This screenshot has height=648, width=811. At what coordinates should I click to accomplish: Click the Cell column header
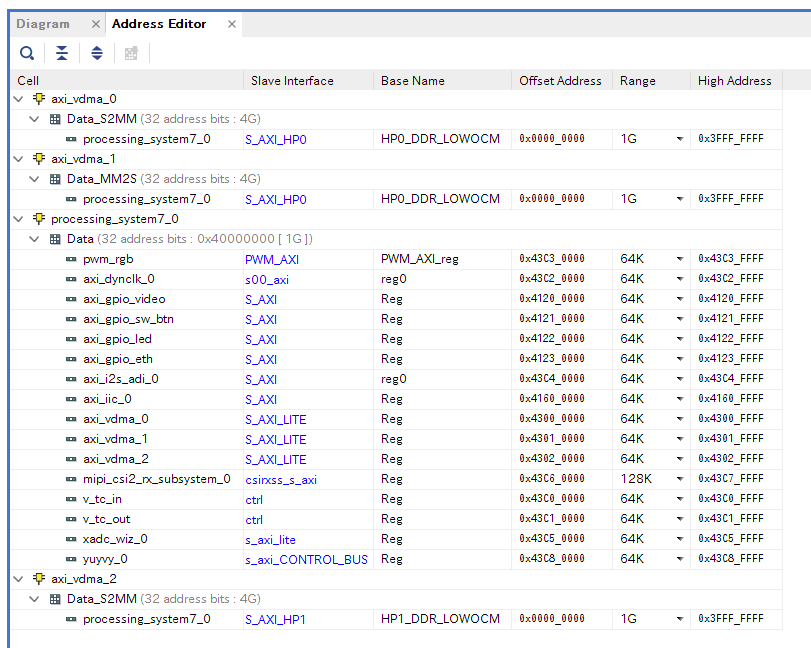(x=127, y=81)
